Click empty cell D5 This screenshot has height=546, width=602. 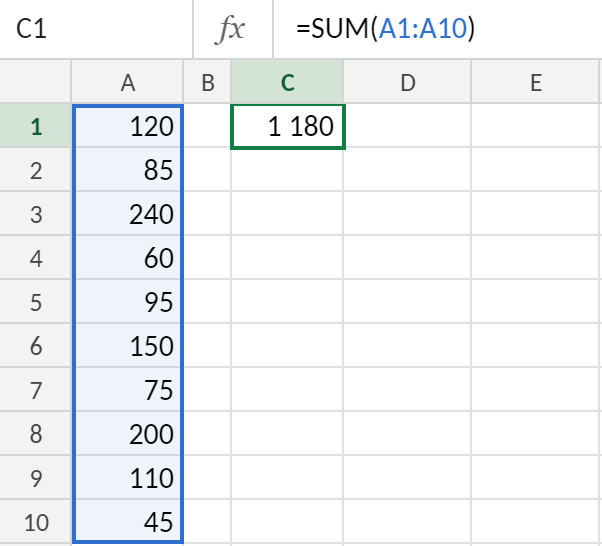407,301
